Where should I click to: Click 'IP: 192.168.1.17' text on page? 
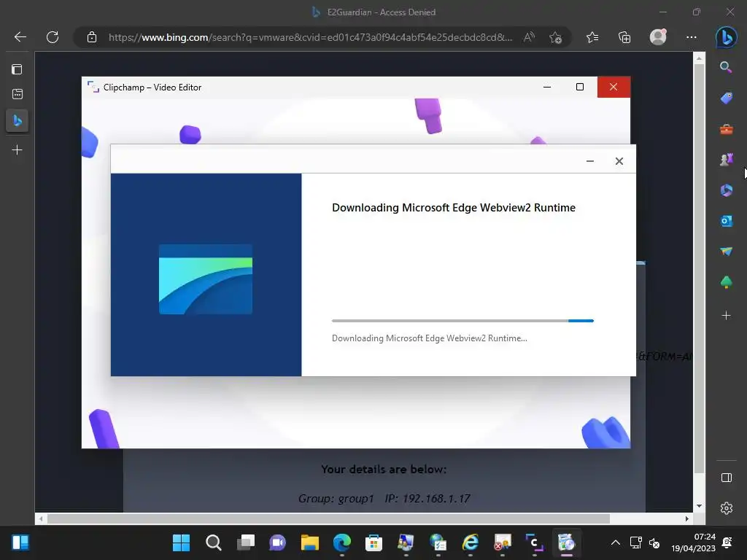pos(427,499)
